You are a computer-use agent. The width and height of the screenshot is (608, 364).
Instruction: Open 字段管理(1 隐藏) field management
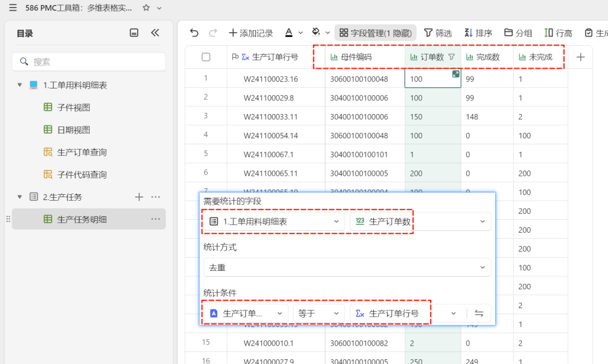375,33
